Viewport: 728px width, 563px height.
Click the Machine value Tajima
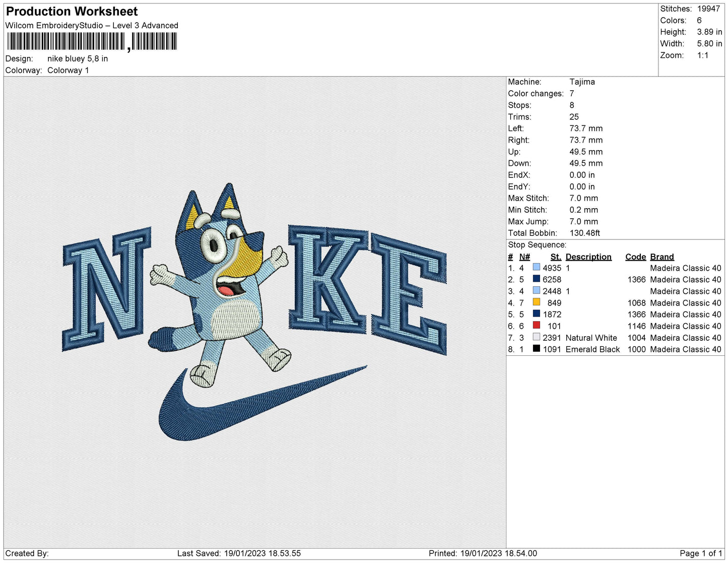coord(582,82)
